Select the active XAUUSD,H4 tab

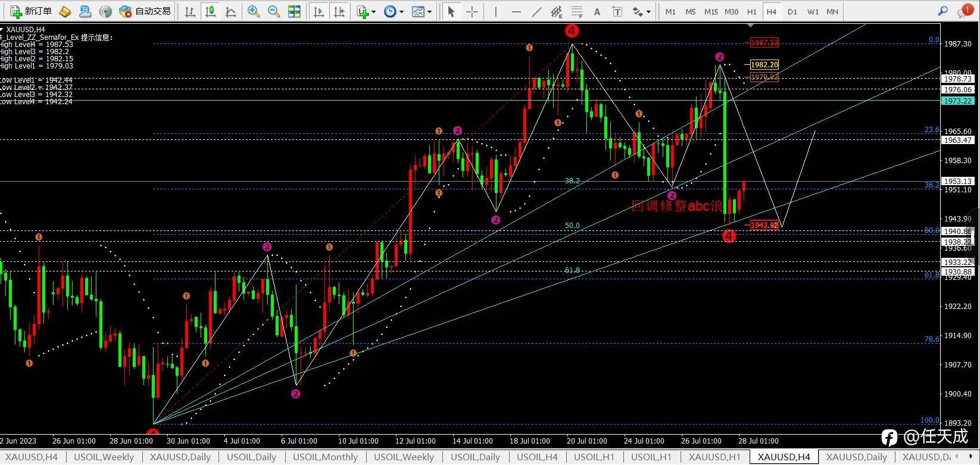click(784, 457)
